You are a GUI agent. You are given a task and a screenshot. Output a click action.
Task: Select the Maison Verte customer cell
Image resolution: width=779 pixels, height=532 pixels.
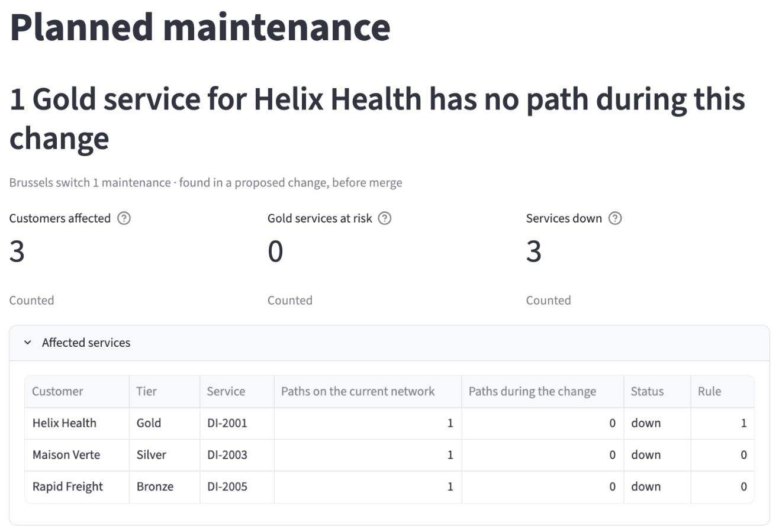(77, 455)
